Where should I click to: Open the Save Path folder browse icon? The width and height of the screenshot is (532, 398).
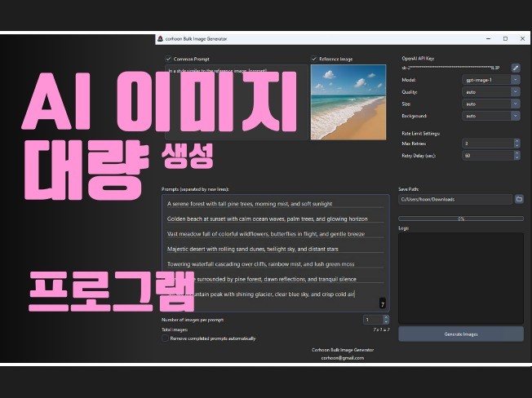click(519, 199)
